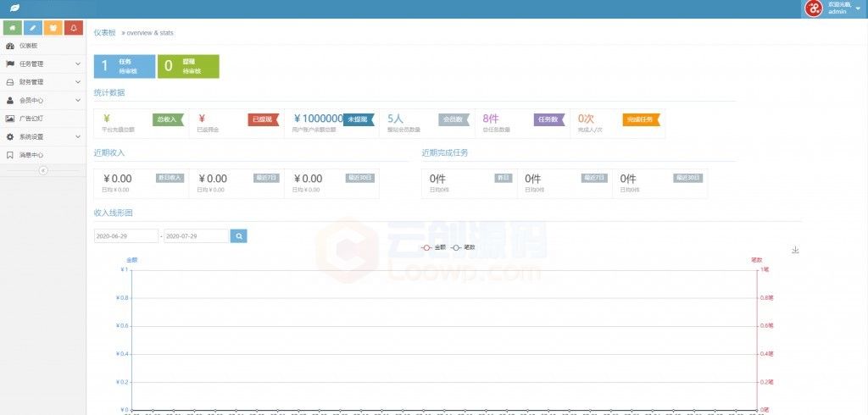Viewport: 868px width, 415px height.
Task: Click the picture icon beside 广告幻灯
Action: tap(10, 119)
